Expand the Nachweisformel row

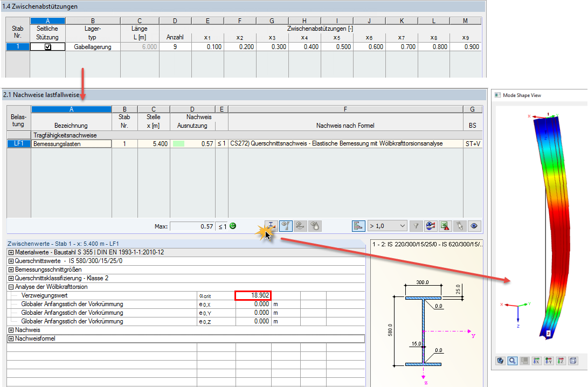[11, 338]
